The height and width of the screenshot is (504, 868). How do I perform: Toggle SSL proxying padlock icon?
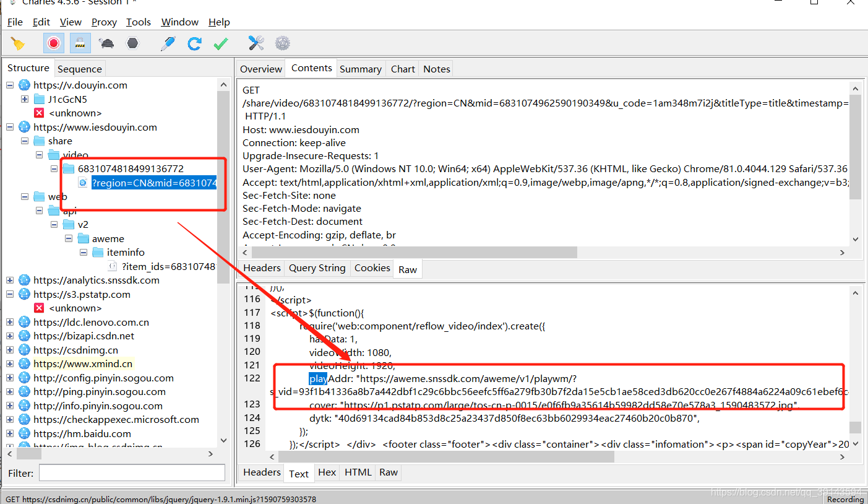pyautogui.click(x=80, y=43)
